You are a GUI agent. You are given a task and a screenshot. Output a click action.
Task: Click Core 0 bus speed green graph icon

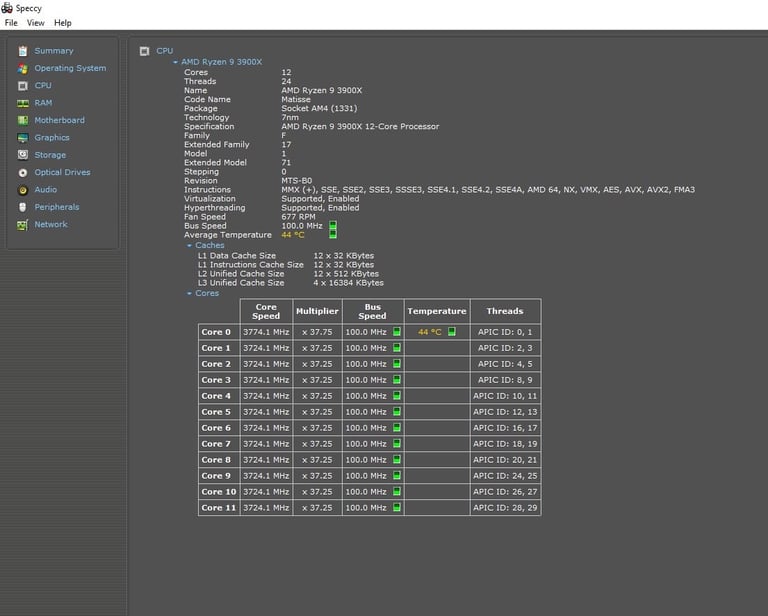point(397,332)
